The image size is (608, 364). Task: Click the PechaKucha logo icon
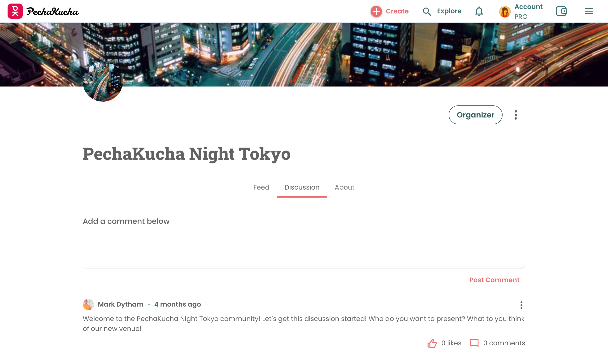tap(15, 11)
